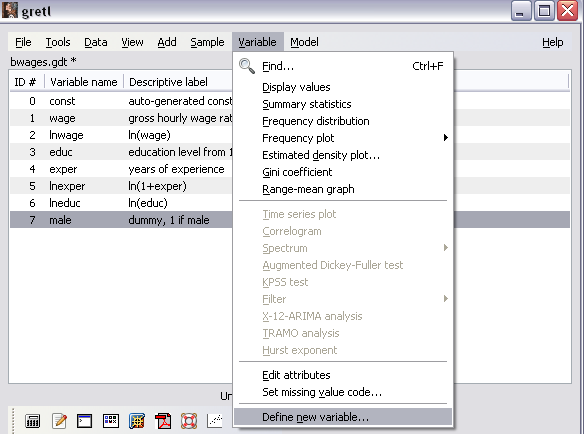The image size is (584, 434).
Task: Click the gretl title bar logo
Action: coord(10,10)
